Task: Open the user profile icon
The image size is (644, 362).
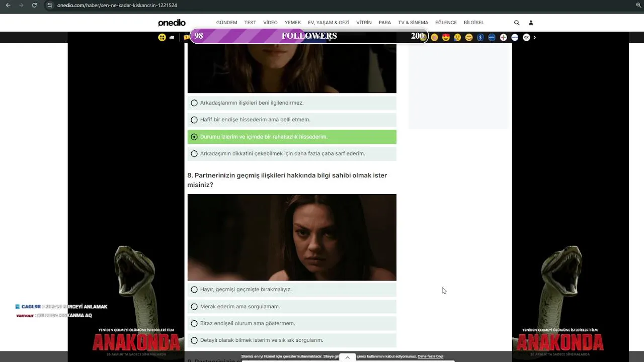Action: 531,23
